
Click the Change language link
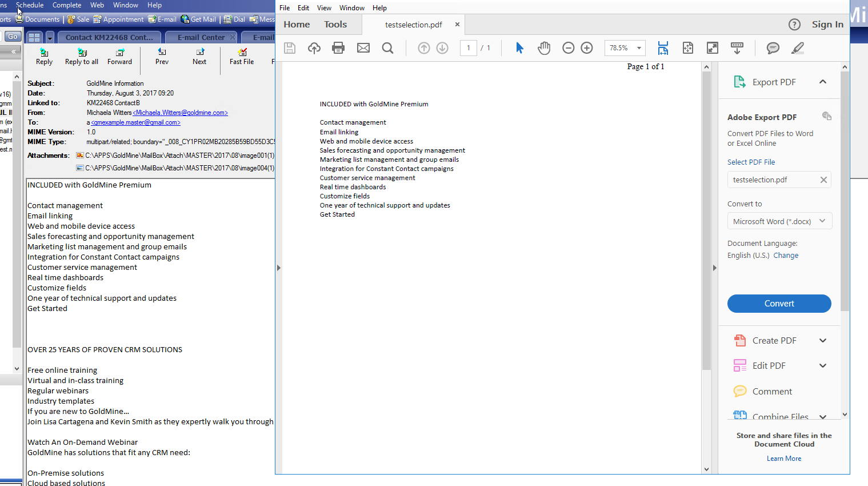point(786,256)
